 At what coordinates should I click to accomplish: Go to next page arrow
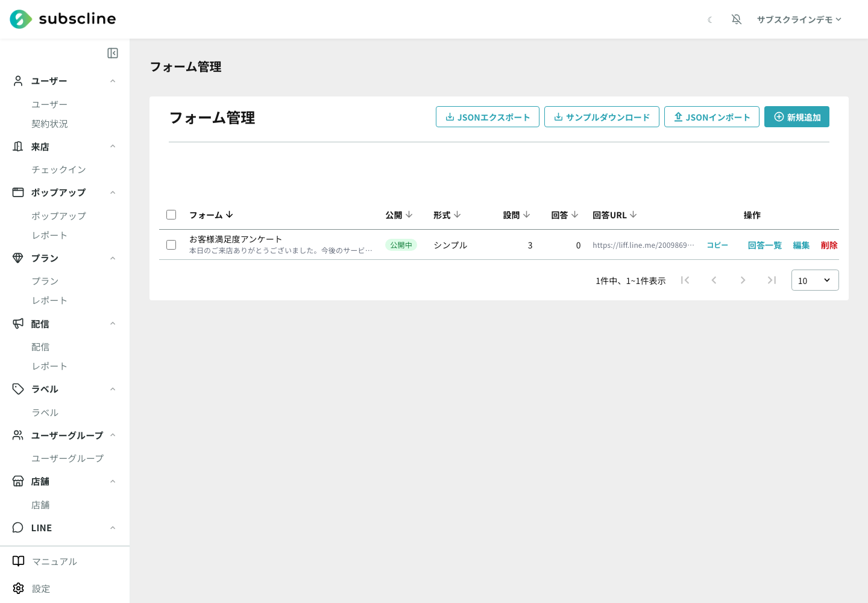click(x=743, y=280)
